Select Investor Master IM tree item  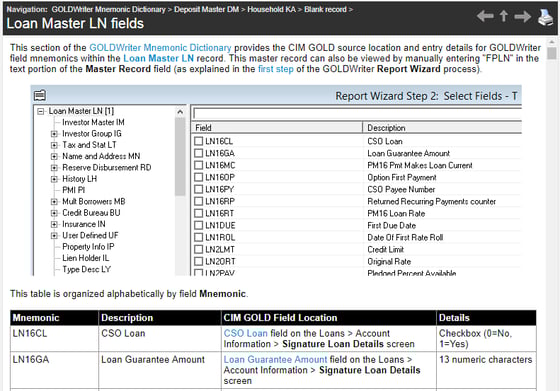coord(93,122)
